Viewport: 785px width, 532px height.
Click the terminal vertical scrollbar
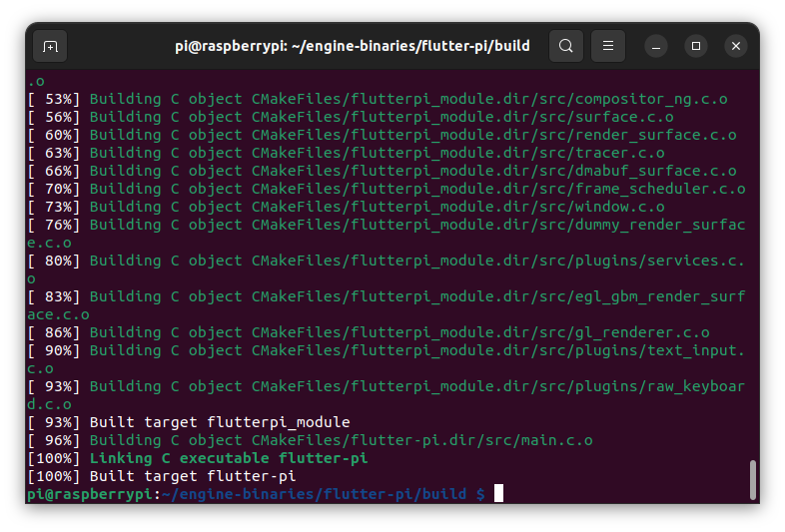[753, 480]
